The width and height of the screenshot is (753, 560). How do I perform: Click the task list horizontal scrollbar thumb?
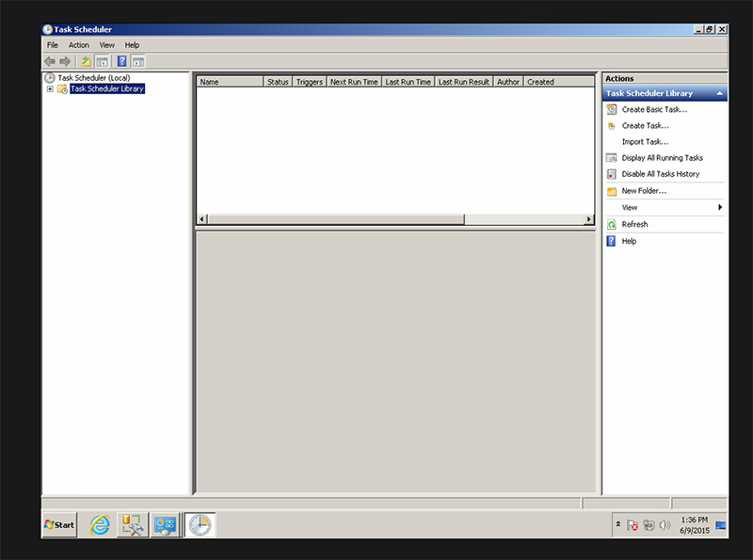click(336, 219)
